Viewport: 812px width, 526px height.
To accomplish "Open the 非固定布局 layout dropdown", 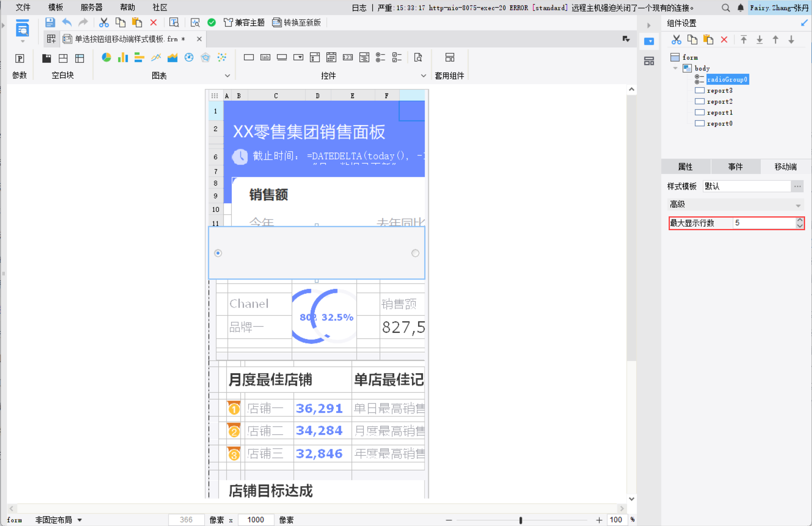I will tap(80, 520).
